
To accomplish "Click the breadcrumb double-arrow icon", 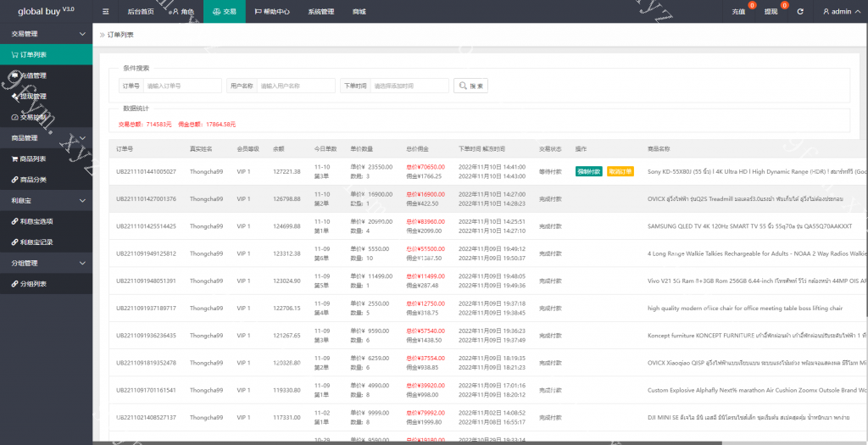I will (103, 35).
